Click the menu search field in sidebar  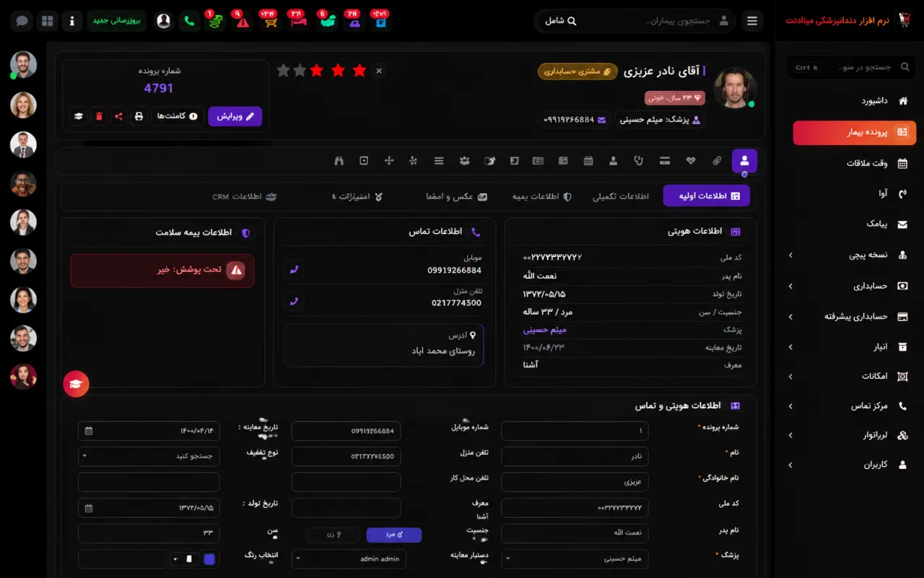coord(850,68)
